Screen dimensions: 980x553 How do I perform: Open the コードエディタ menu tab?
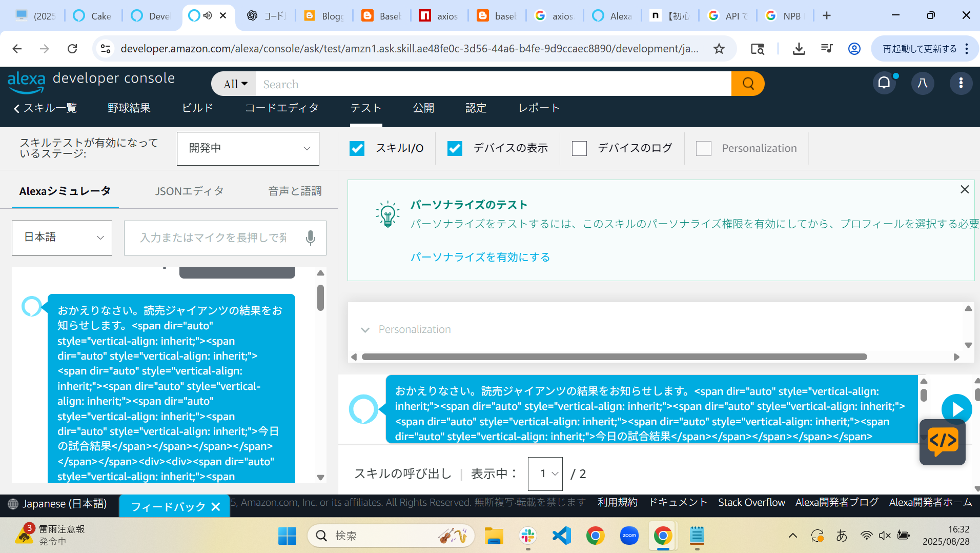281,108
